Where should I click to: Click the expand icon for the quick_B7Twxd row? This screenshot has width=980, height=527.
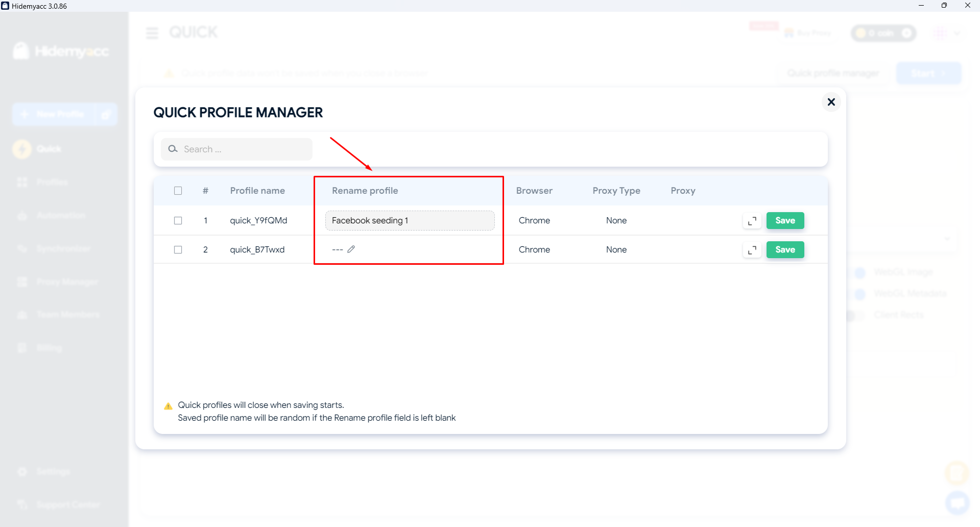[x=752, y=250]
